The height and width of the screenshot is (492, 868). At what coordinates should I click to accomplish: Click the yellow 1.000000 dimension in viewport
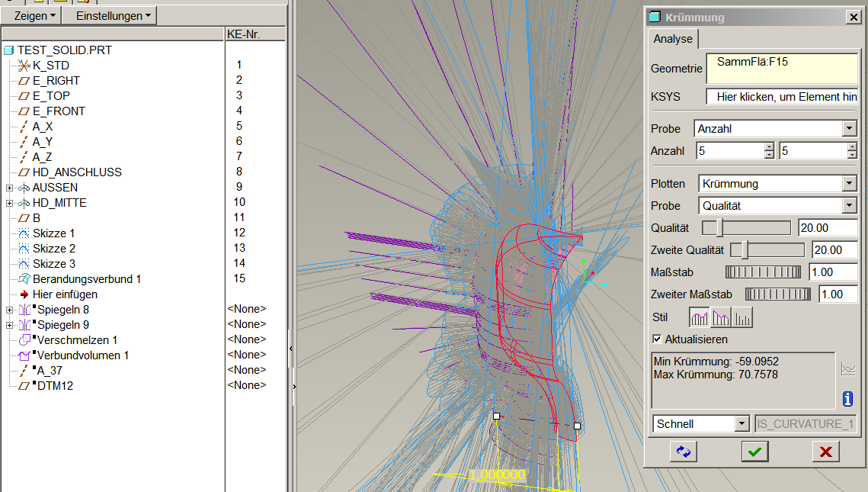tap(497, 474)
